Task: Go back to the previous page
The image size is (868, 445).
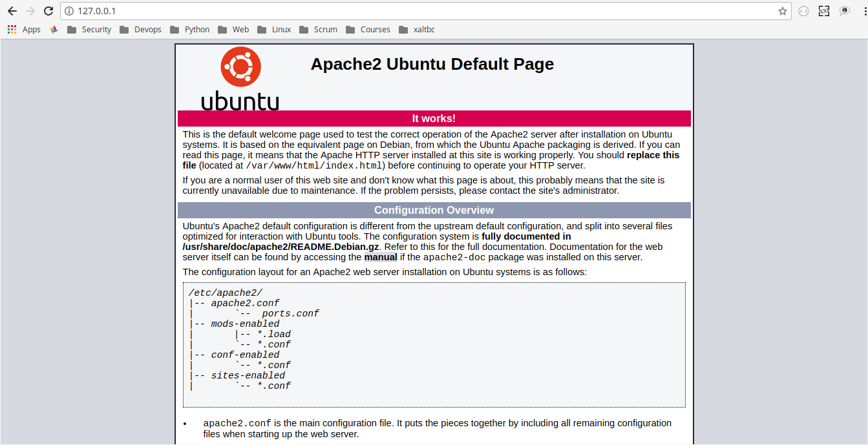Action: (12, 11)
